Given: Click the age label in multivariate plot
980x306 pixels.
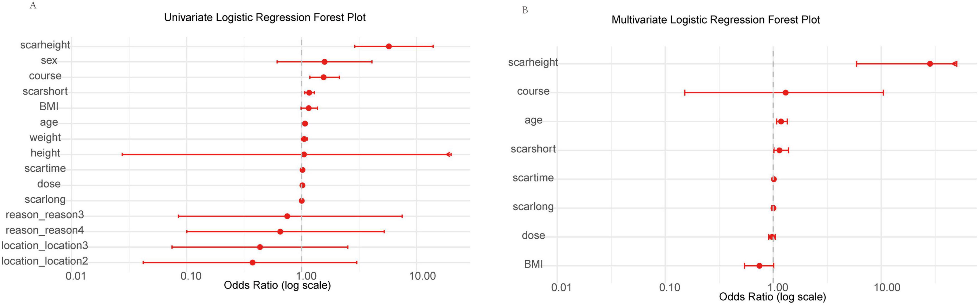Looking at the screenshot, I should [533, 120].
